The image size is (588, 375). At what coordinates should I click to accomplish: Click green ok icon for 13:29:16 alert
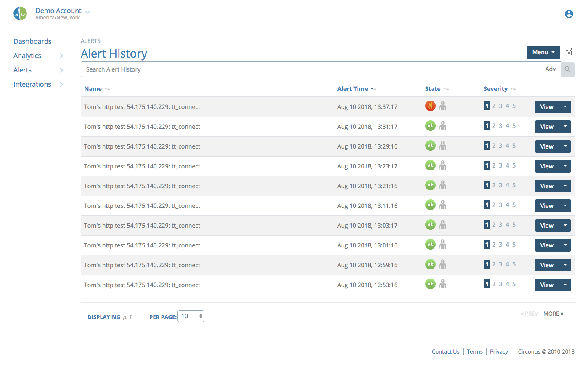tap(430, 146)
